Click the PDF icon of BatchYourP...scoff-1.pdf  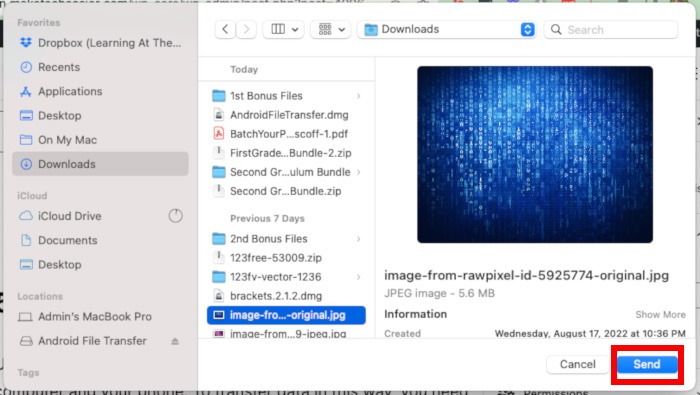coord(218,133)
